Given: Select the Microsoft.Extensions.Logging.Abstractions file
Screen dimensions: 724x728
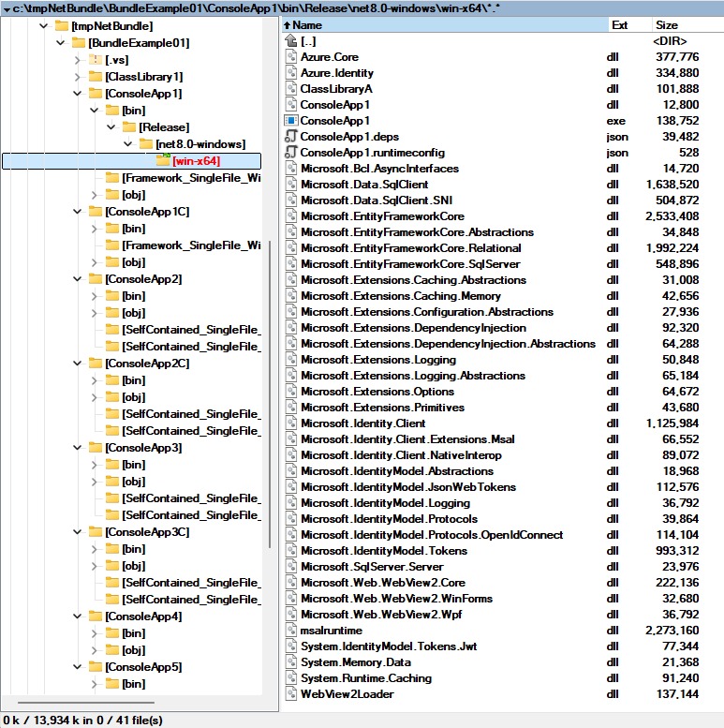Looking at the screenshot, I should click(413, 375).
